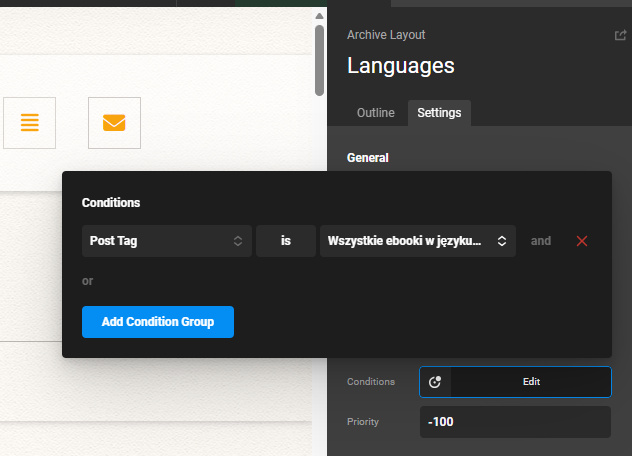Click the 'or' separator below the condition

[x=88, y=281]
